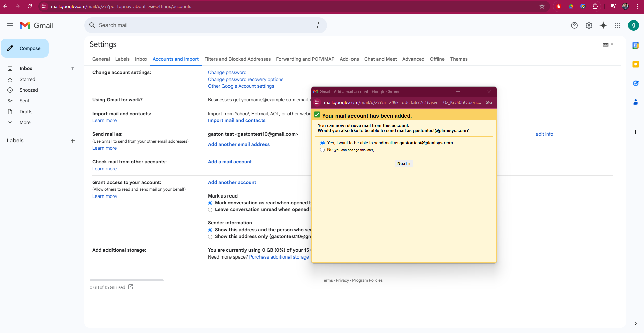Open the Google apps grid
Image resolution: width=644 pixels, height=333 pixels.
tap(617, 25)
